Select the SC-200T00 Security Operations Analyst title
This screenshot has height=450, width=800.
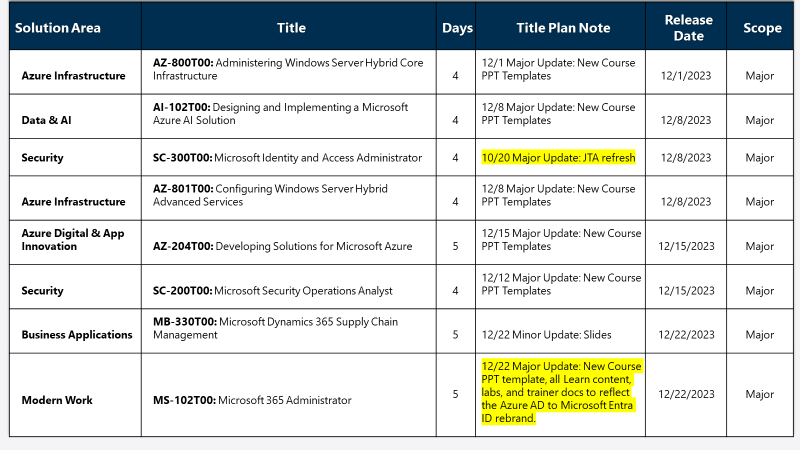click(x=273, y=290)
